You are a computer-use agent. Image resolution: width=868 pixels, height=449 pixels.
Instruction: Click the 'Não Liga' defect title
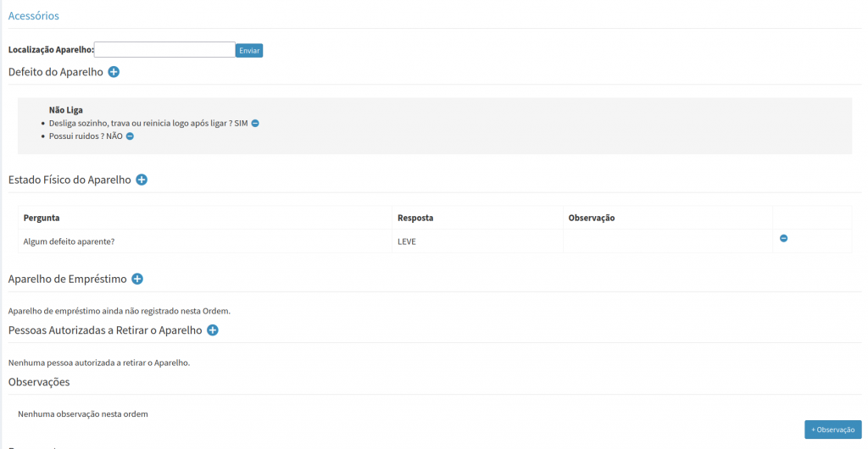pyautogui.click(x=66, y=109)
